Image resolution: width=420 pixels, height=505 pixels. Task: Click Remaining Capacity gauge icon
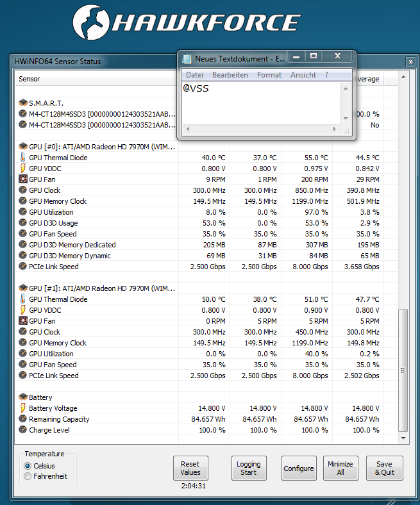(x=22, y=418)
